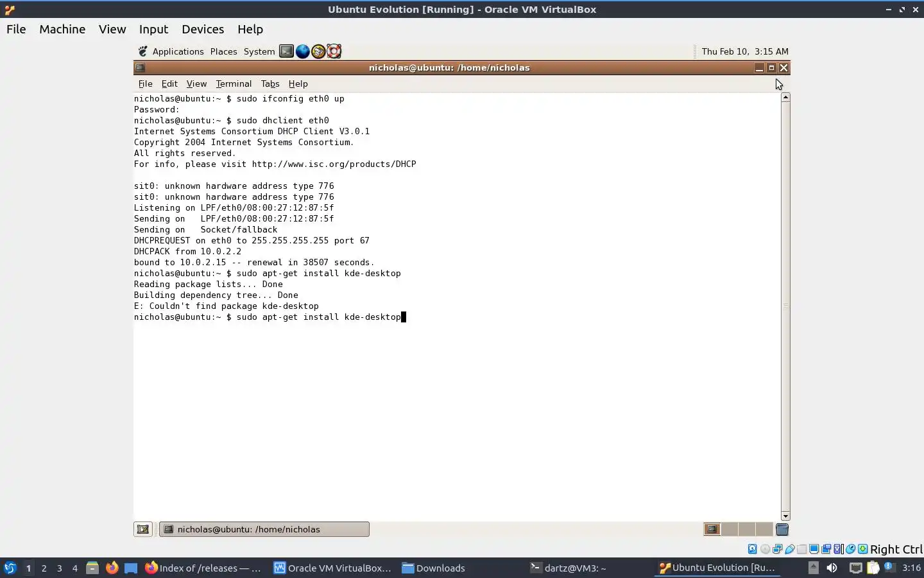Open VirtualBox File menu
Screen dimensions: 924x578
[16, 29]
